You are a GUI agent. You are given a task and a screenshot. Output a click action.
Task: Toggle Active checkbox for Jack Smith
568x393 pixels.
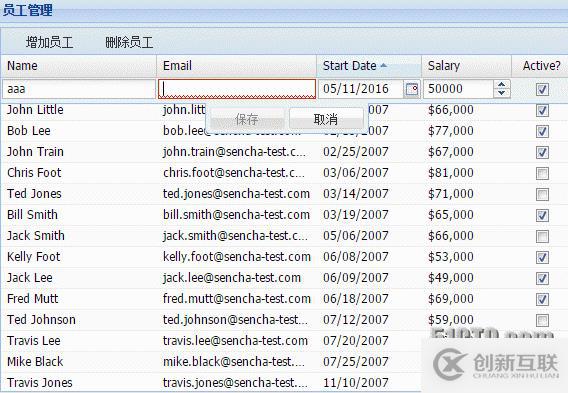[x=542, y=237]
